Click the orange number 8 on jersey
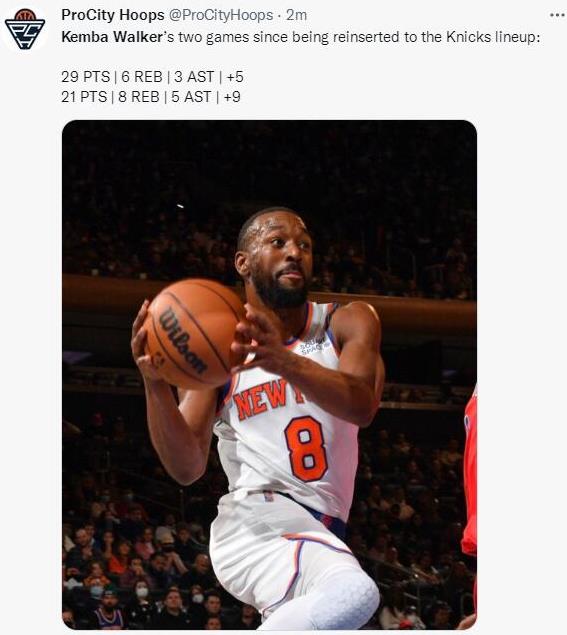The width and height of the screenshot is (567, 635). (306, 449)
